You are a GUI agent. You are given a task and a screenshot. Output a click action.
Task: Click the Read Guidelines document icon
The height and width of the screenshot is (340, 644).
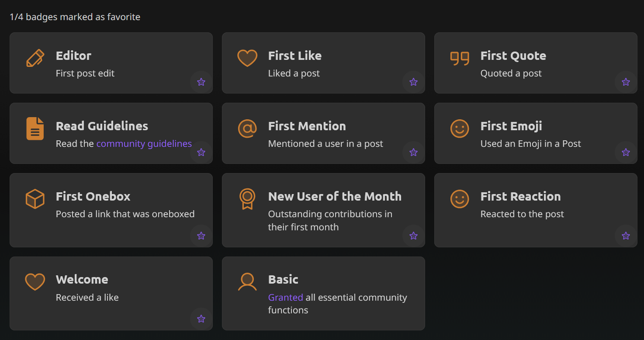point(35,128)
